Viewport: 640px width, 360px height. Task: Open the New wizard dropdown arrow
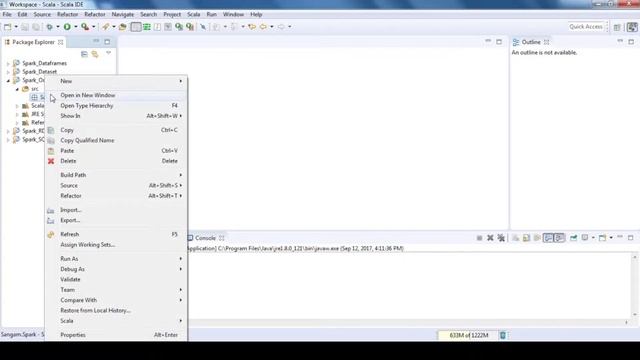16,27
